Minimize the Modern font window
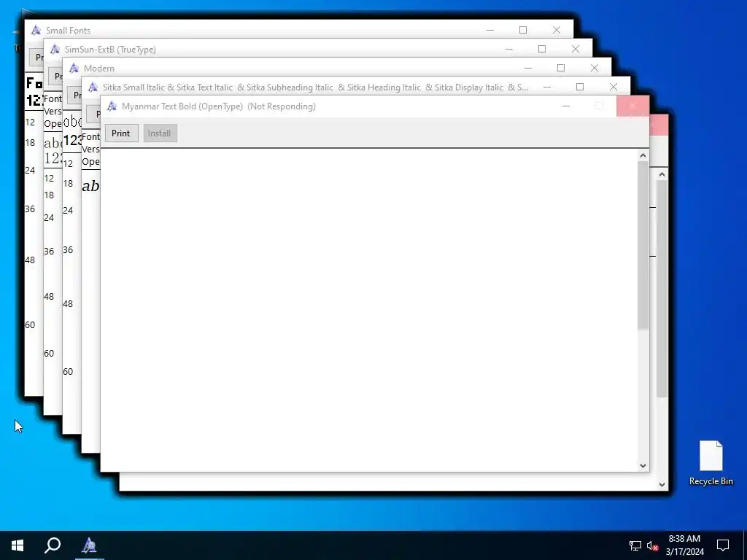This screenshot has height=560, width=747. click(528, 68)
